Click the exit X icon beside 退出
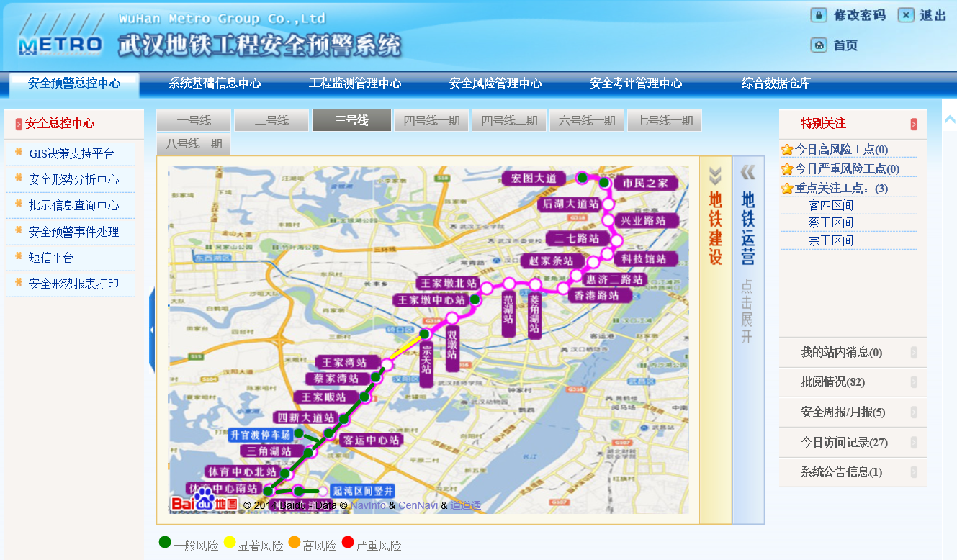 (x=906, y=15)
